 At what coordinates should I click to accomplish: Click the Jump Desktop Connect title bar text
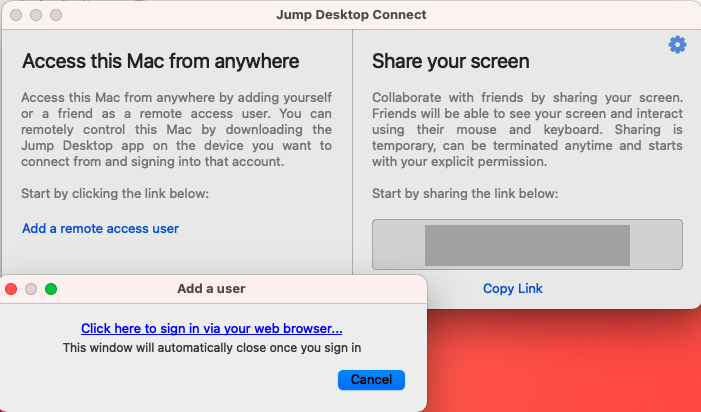tap(350, 15)
